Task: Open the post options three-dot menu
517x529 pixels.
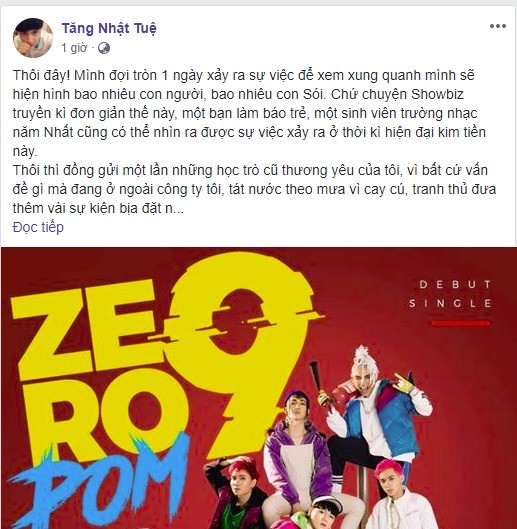Action: (x=498, y=26)
